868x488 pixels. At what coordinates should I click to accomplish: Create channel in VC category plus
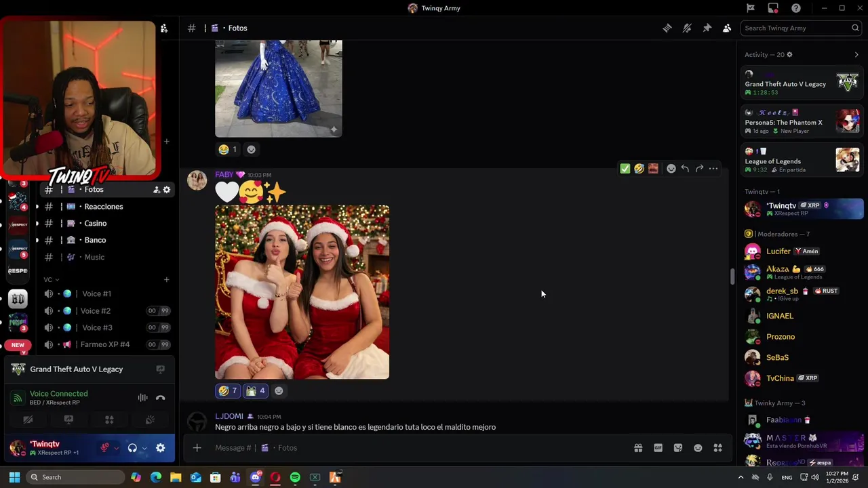166,279
